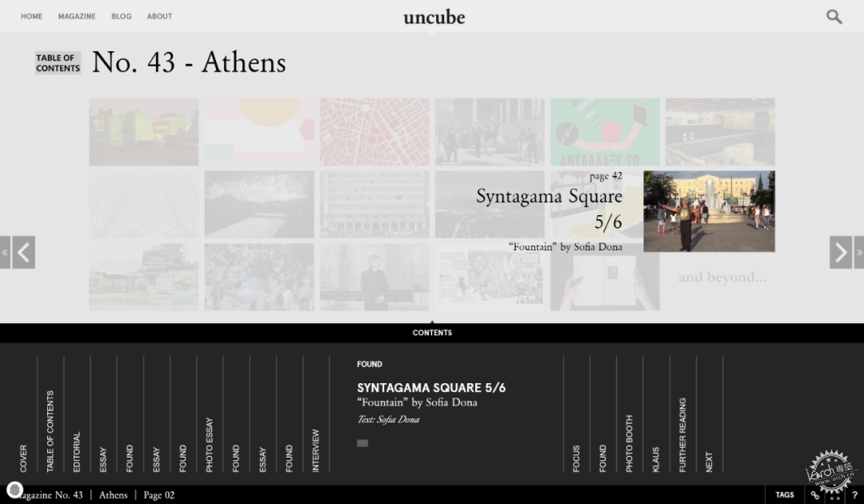Open the pink street map thumbnail

[x=374, y=132]
